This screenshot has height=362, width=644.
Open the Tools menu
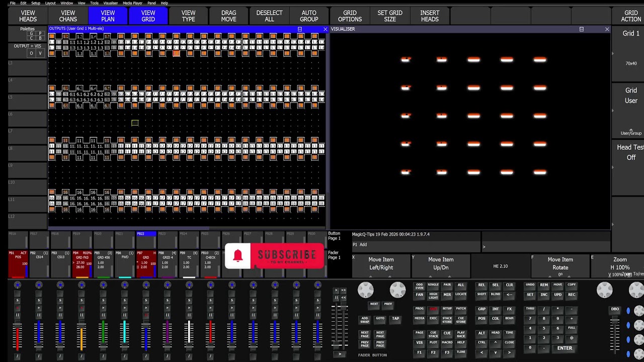[94, 3]
